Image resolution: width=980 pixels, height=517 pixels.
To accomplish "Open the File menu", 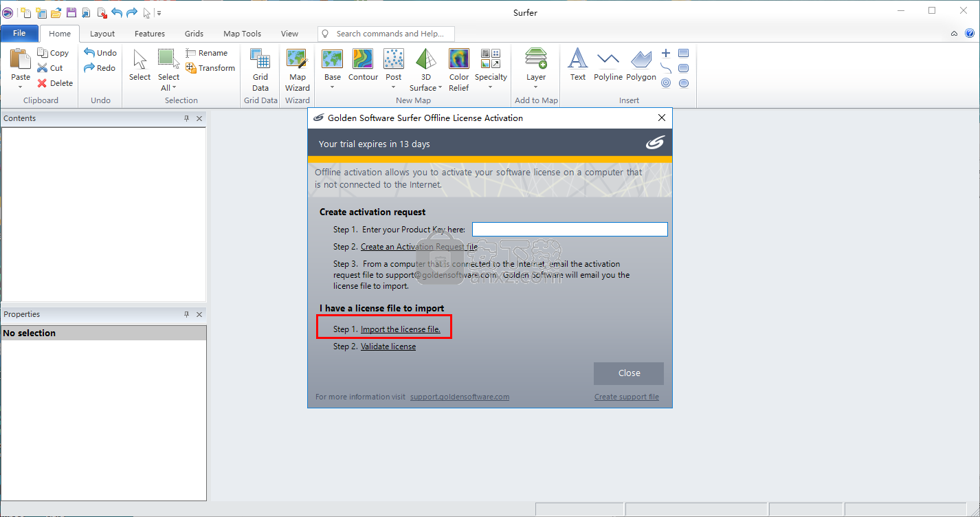I will pos(19,33).
